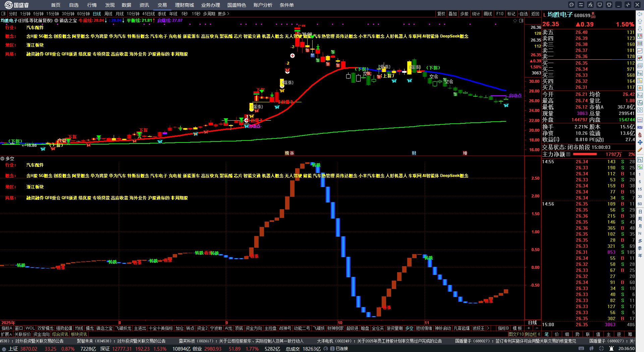Viewport: 644px width, 352px height.
Task: Click the 关联报价 button
Action: coord(22,334)
